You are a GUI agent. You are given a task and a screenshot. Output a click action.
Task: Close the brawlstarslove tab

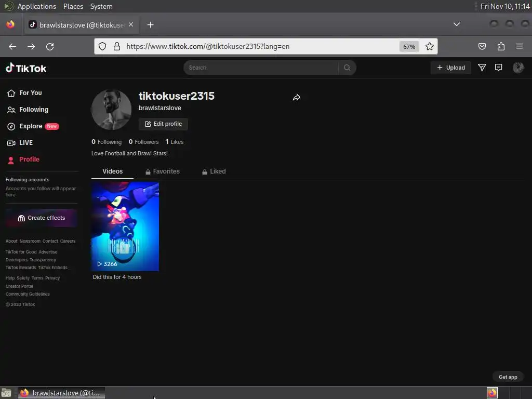(x=131, y=25)
